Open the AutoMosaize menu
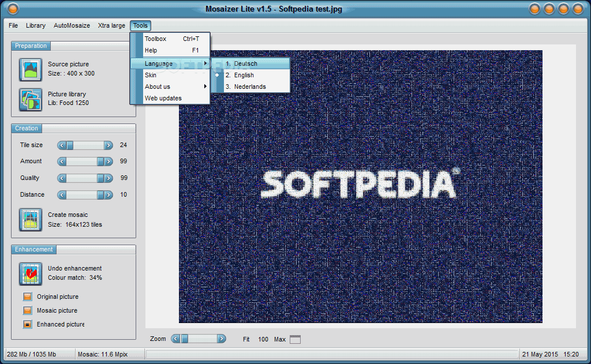The height and width of the screenshot is (364, 591). (x=72, y=25)
